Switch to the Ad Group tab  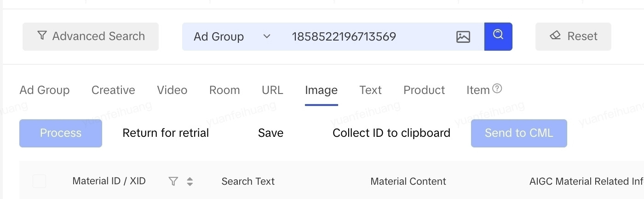tap(45, 90)
